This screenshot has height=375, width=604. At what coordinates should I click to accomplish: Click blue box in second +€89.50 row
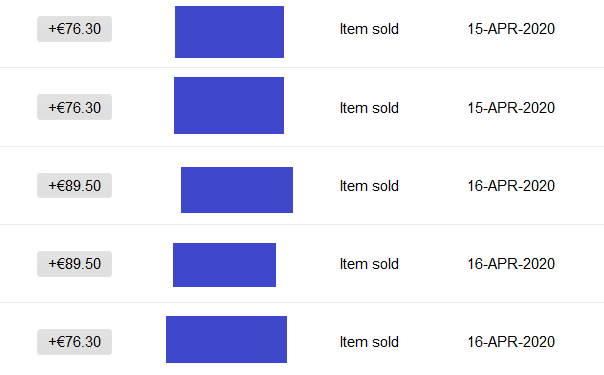(x=225, y=265)
